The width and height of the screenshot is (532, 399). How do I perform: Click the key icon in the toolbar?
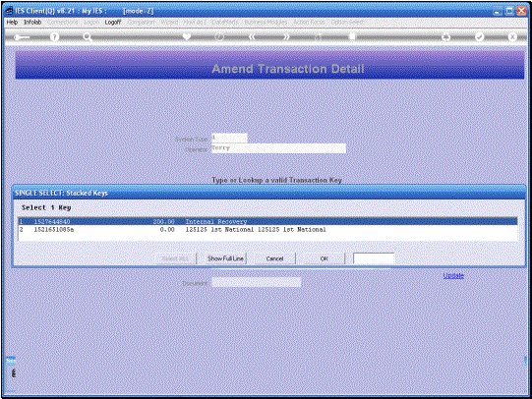click(x=22, y=37)
